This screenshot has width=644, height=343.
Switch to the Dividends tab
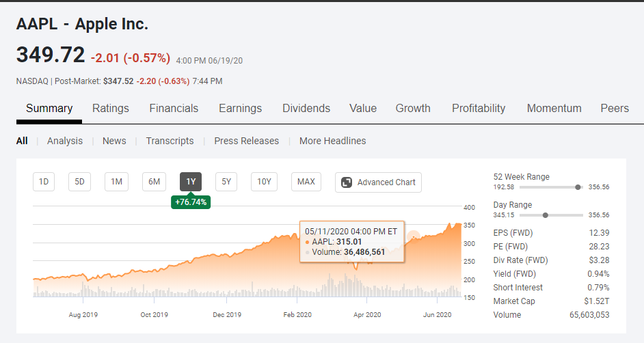tap(306, 109)
